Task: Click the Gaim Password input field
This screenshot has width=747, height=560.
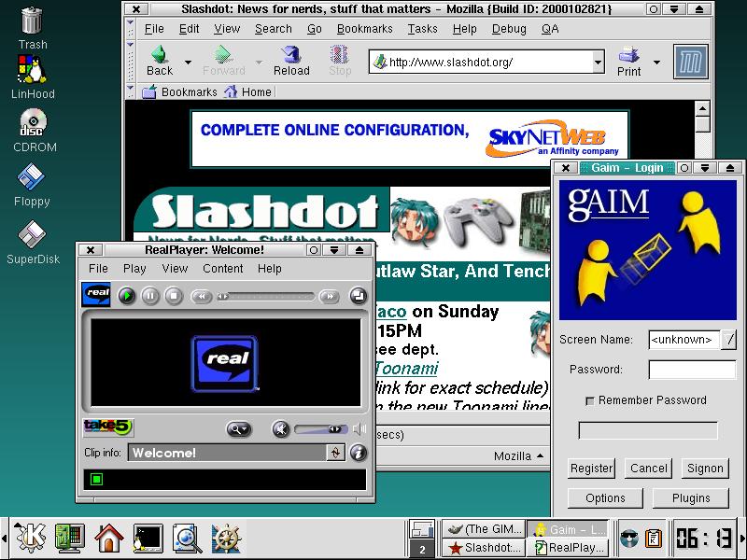Action: [x=692, y=370]
